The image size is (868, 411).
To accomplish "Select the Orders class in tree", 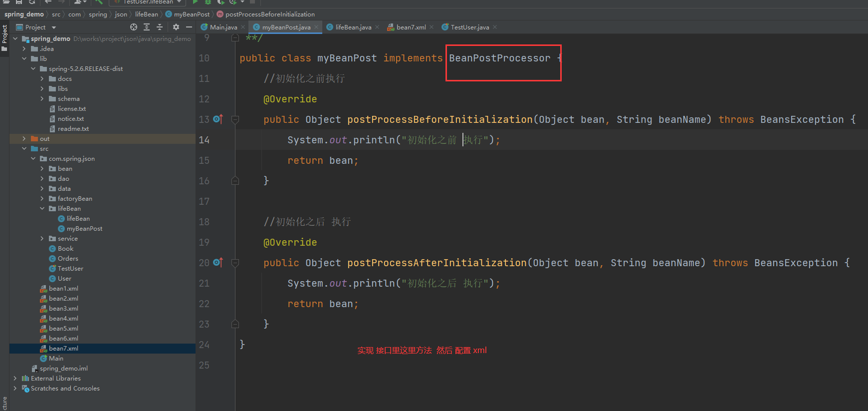I will (x=68, y=258).
